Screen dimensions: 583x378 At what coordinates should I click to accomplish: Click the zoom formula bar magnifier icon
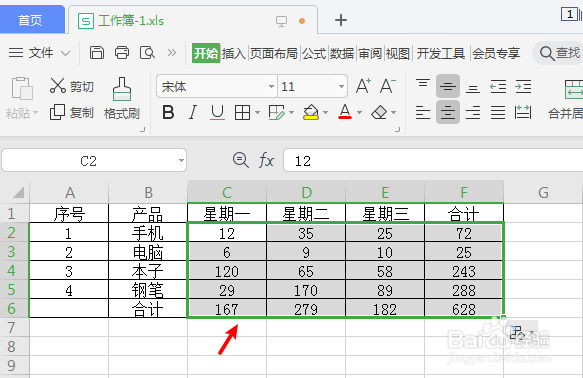[241, 161]
